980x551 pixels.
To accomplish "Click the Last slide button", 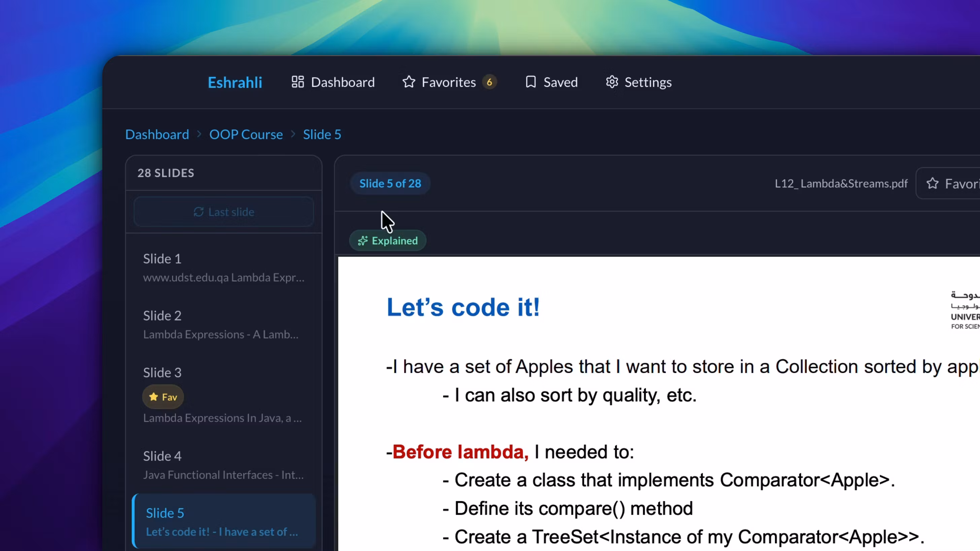I will (x=224, y=212).
